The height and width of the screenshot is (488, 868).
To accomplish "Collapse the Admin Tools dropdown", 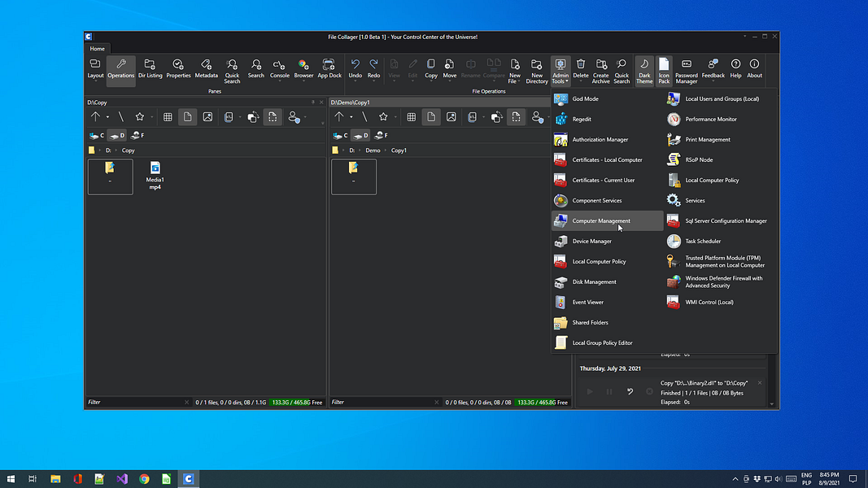I will pos(560,71).
